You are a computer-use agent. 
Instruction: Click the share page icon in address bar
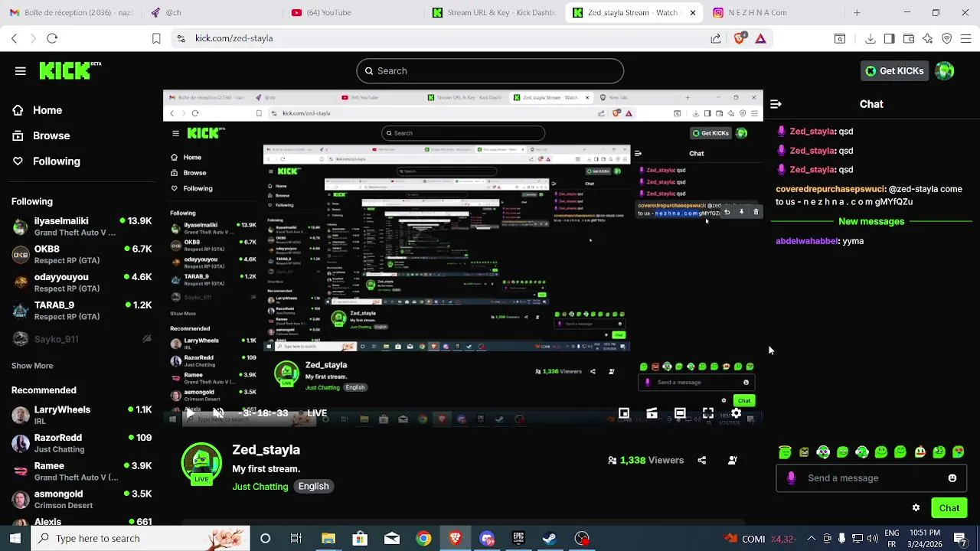pos(715,38)
